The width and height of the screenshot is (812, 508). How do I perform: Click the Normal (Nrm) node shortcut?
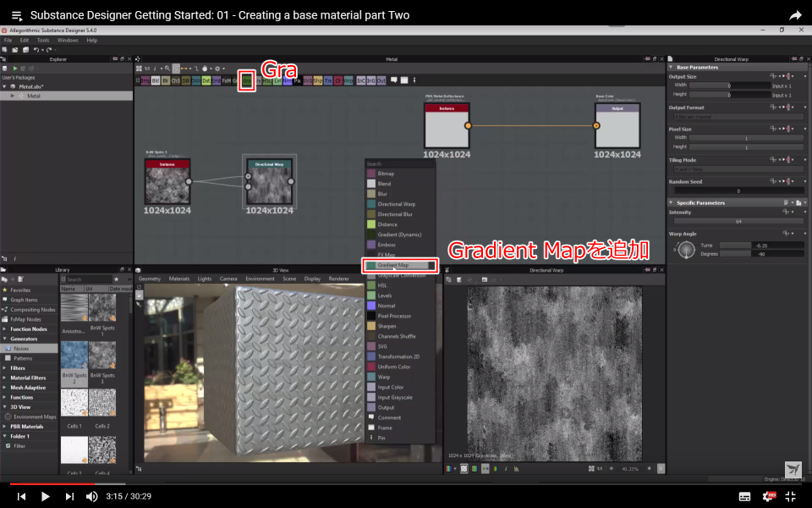[288, 80]
